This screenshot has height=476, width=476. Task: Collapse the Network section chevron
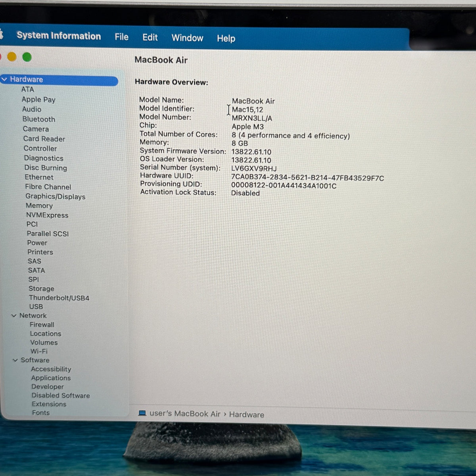pos(14,316)
